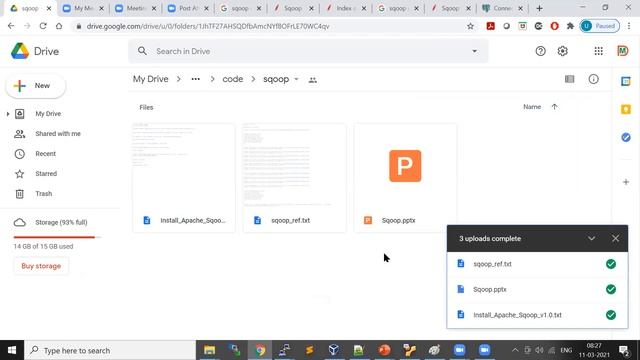Show hidden system tray icons
The height and width of the screenshot is (360, 640).
click(515, 350)
